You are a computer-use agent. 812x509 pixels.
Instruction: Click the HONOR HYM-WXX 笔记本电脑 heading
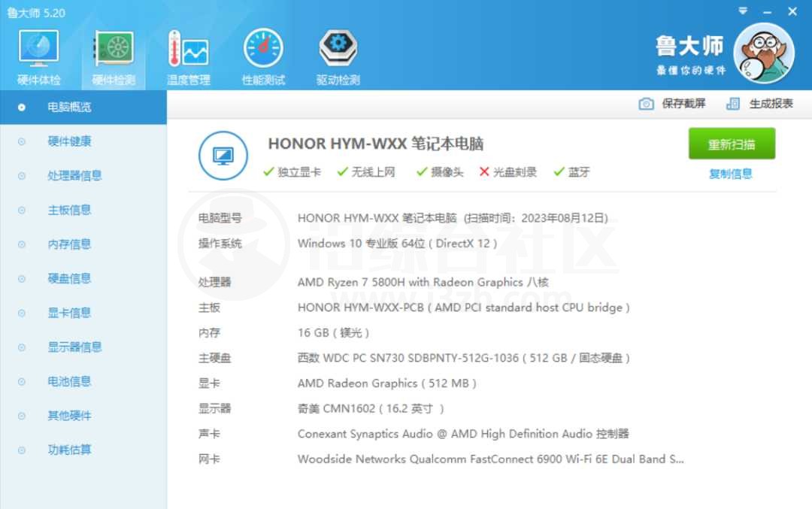pyautogui.click(x=375, y=144)
